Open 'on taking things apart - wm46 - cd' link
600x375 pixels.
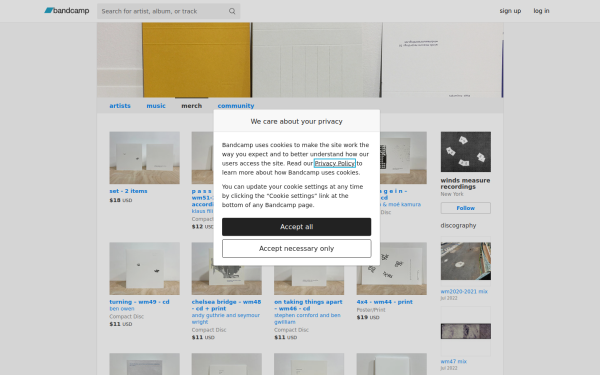click(x=308, y=305)
